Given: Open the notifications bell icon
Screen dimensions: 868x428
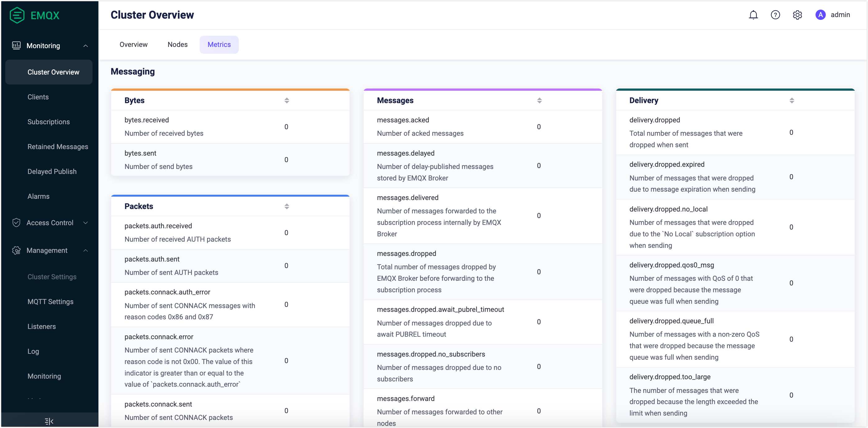Looking at the screenshot, I should [x=753, y=15].
